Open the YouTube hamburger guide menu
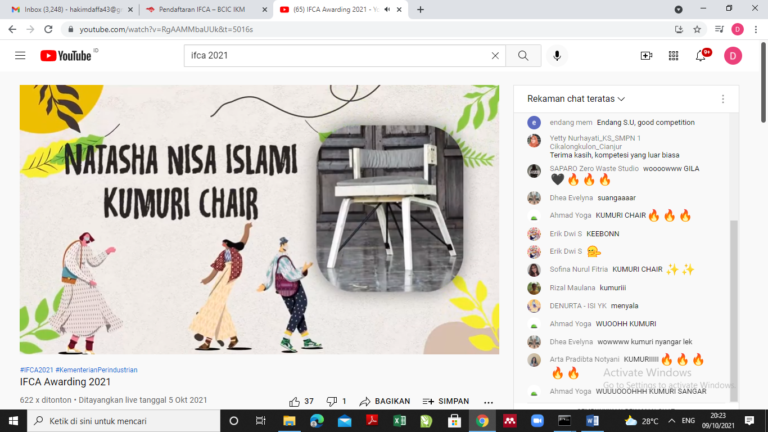The height and width of the screenshot is (432, 768). pyautogui.click(x=20, y=56)
